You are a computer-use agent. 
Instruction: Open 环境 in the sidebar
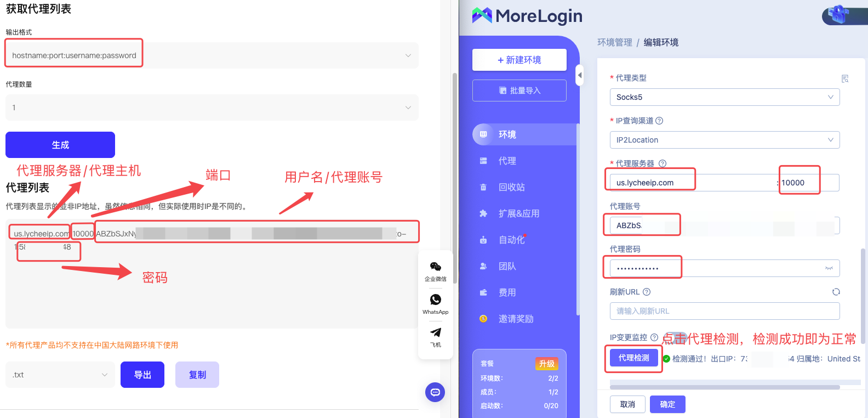(524, 134)
